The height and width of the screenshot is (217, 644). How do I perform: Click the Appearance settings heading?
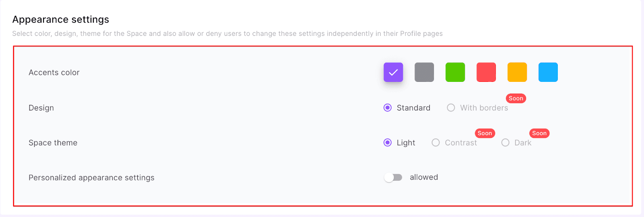tap(61, 19)
